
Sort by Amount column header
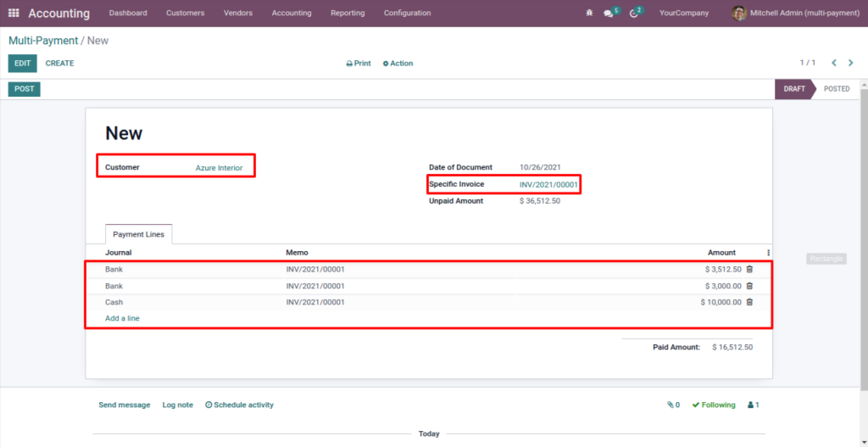(721, 253)
